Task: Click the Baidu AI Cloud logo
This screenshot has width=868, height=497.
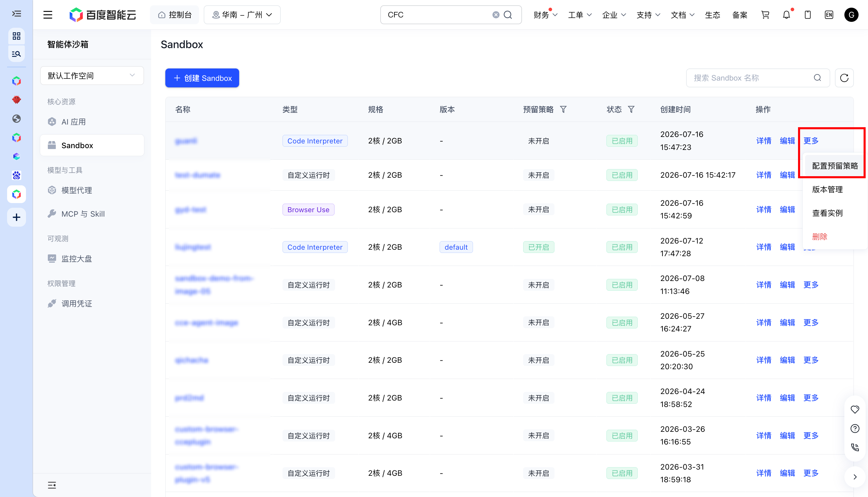Action: pyautogui.click(x=102, y=15)
